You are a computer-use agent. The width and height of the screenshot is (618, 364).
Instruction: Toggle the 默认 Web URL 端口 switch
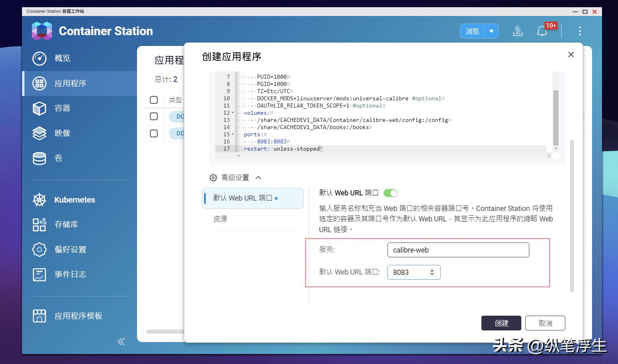coord(390,193)
